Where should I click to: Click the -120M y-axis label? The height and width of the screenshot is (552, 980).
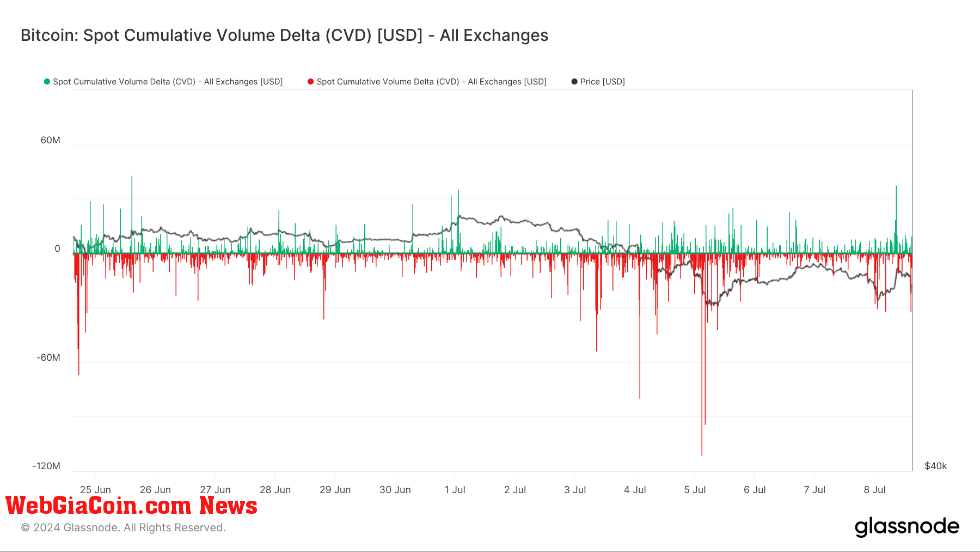46,466
